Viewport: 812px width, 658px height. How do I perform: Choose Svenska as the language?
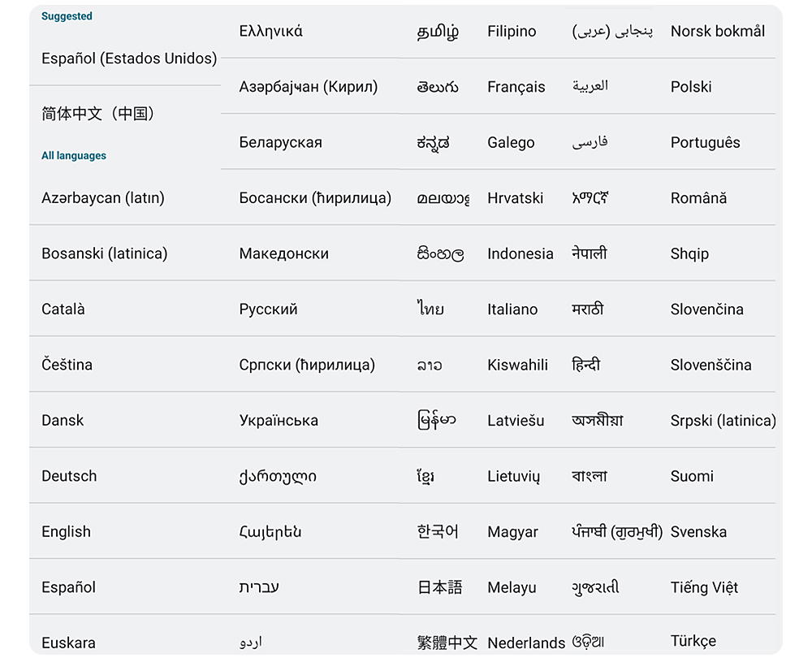click(698, 532)
